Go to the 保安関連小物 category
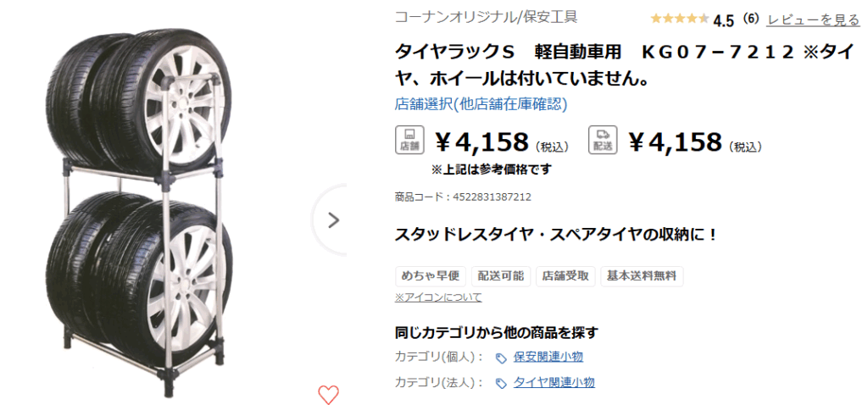 (x=548, y=357)
